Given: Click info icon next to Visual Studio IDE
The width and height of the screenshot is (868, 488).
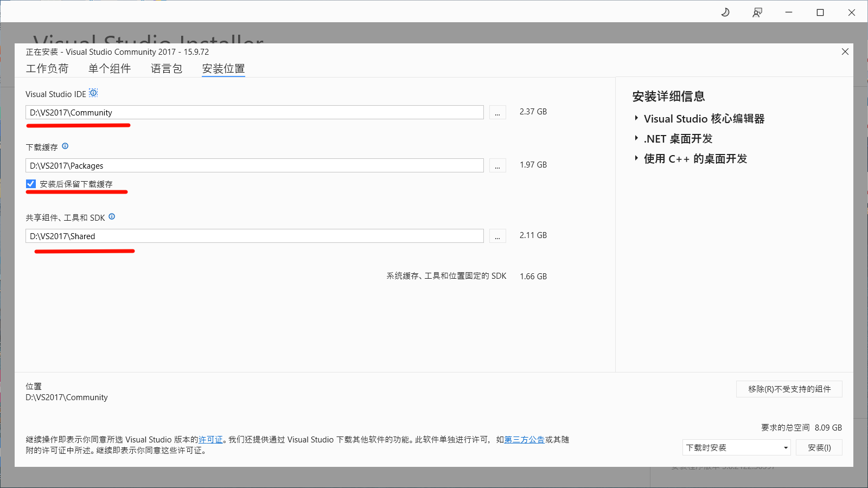Looking at the screenshot, I should pyautogui.click(x=93, y=93).
